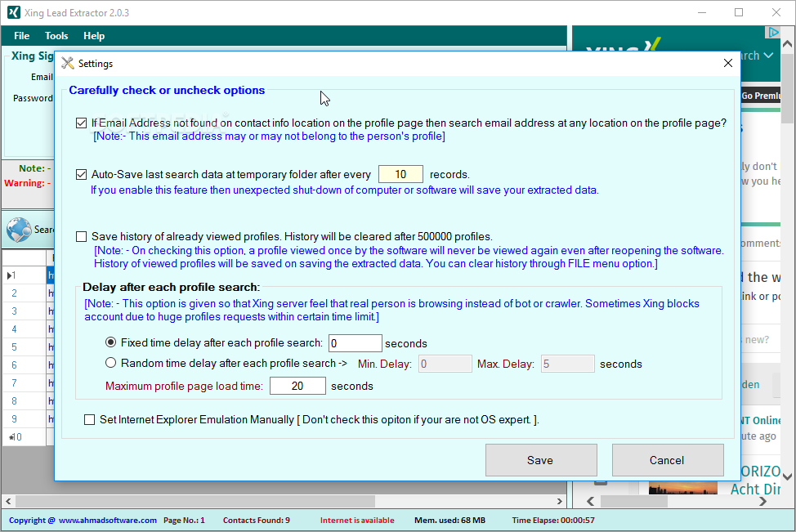
Task: Click the grid horizontal scrollbar thumb
Action: click(x=195, y=502)
